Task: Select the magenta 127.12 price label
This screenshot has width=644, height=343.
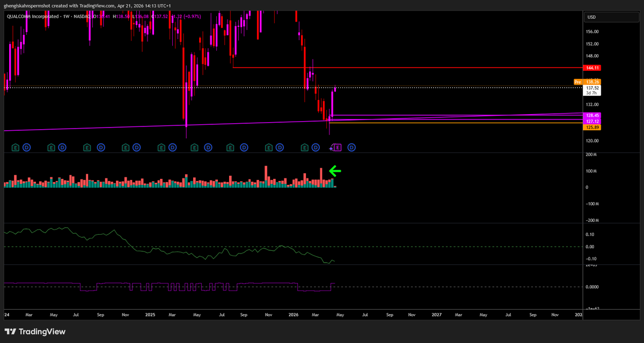Action: coord(592,121)
